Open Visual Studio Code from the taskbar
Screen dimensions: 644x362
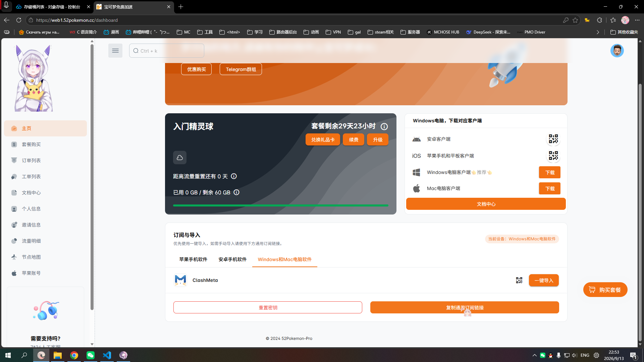[x=107, y=355]
